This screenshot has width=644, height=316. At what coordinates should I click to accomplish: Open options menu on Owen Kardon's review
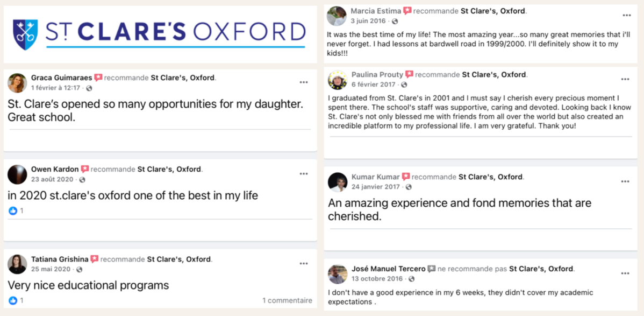pyautogui.click(x=304, y=174)
